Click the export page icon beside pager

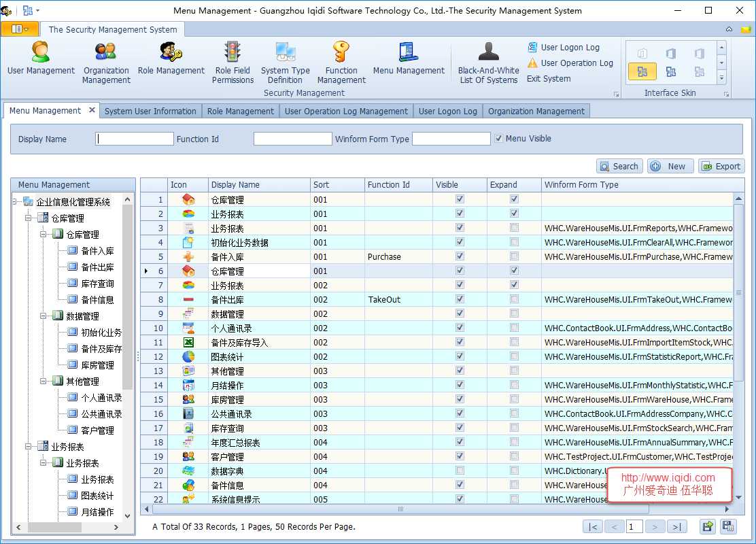(707, 526)
